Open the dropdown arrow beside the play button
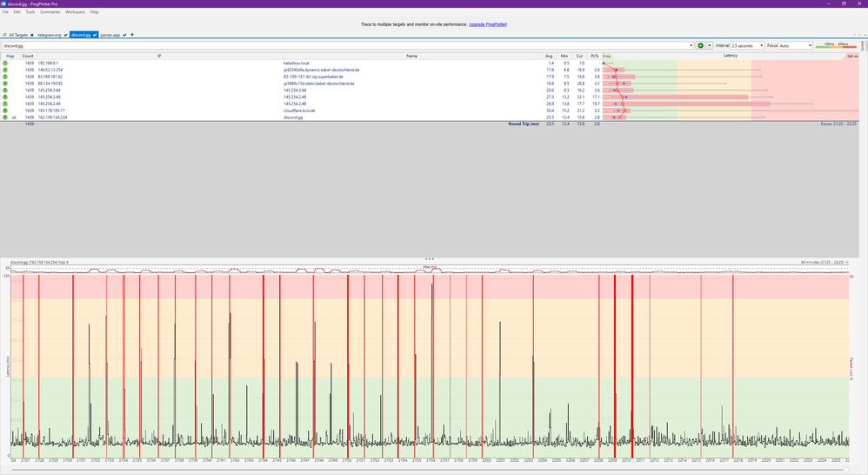Screen dimensions: 868x475 (x=710, y=45)
